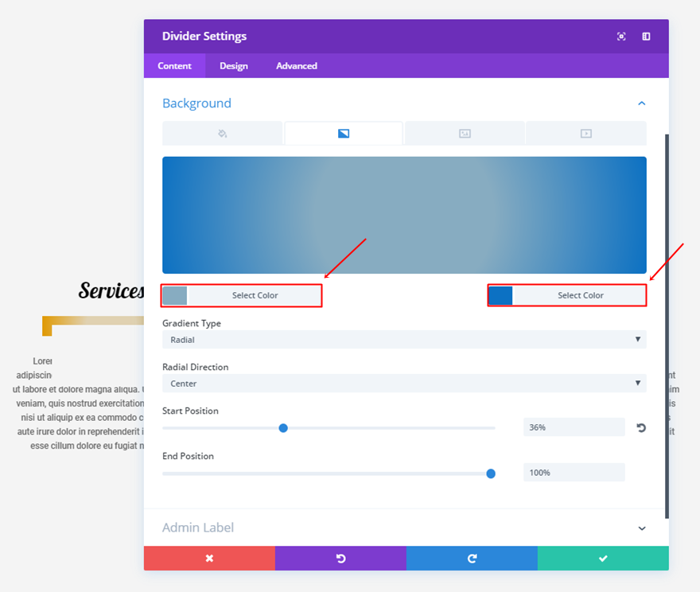Click the Services heading on page

coord(111,290)
